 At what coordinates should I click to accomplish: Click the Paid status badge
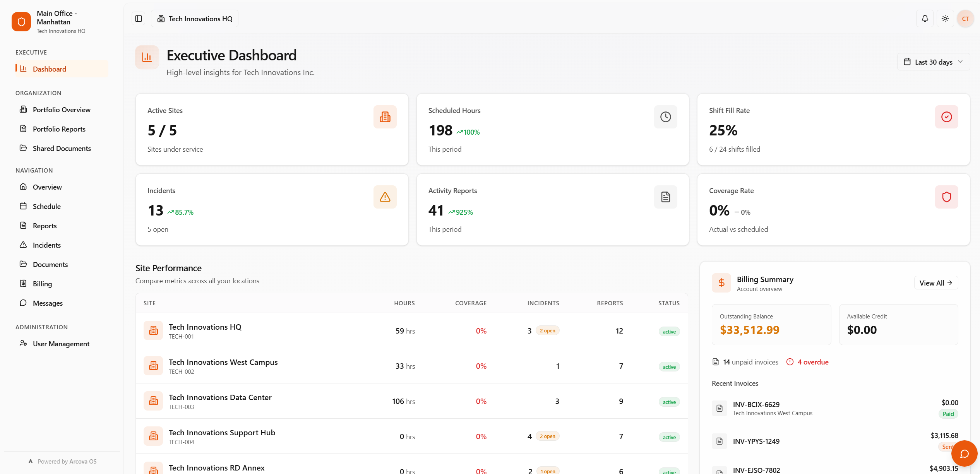point(948,414)
